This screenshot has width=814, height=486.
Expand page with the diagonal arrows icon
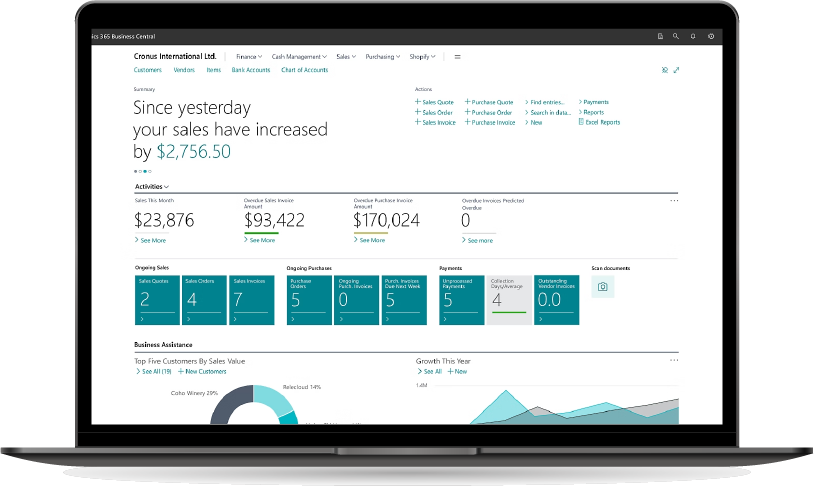tap(676, 70)
